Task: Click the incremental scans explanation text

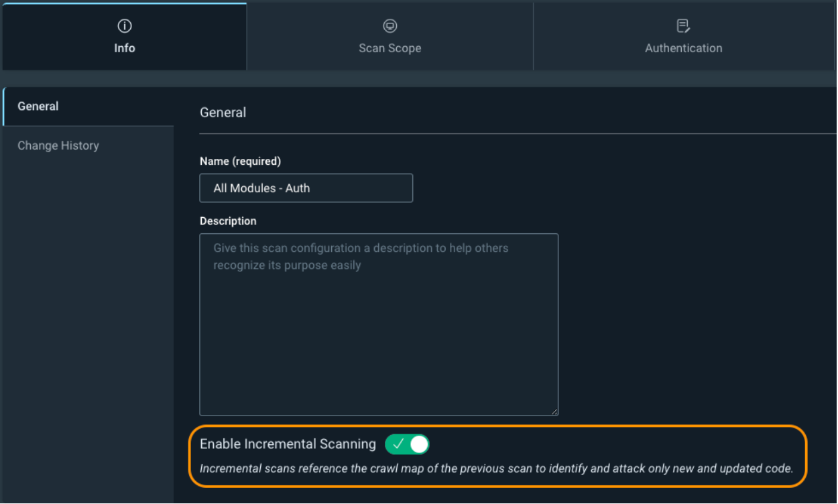Action: click(496, 468)
